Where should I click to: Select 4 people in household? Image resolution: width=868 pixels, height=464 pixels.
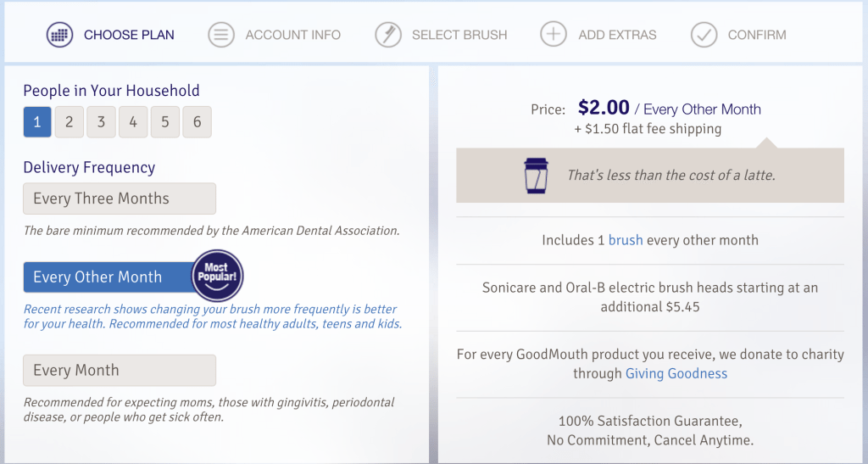click(133, 122)
